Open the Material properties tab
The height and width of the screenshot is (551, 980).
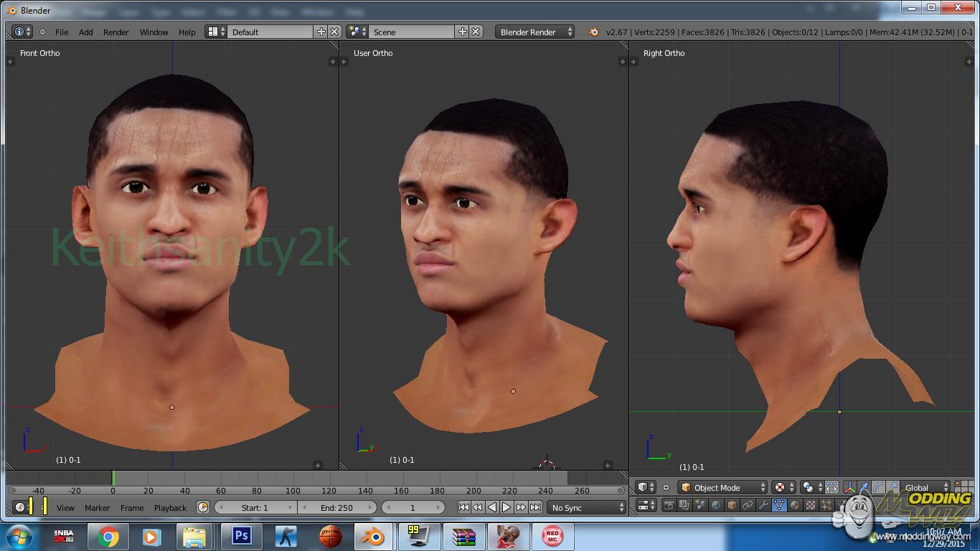pos(794,505)
